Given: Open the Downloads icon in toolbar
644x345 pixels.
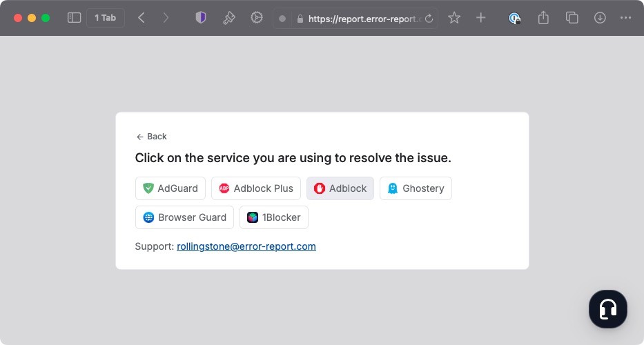Looking at the screenshot, I should click(600, 18).
